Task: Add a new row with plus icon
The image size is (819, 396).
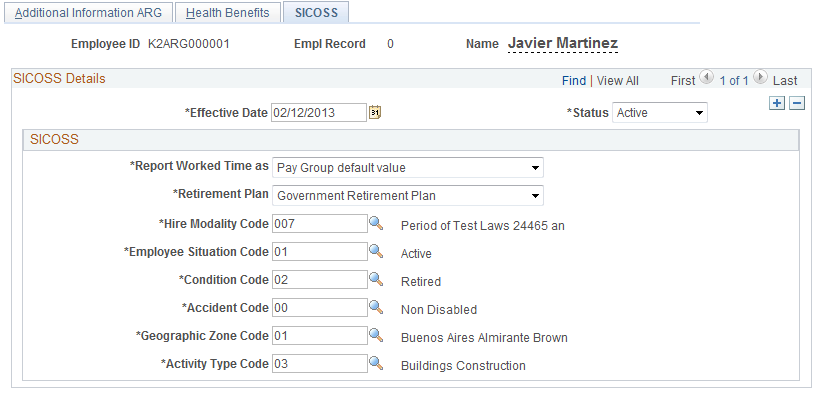Action: pos(777,103)
